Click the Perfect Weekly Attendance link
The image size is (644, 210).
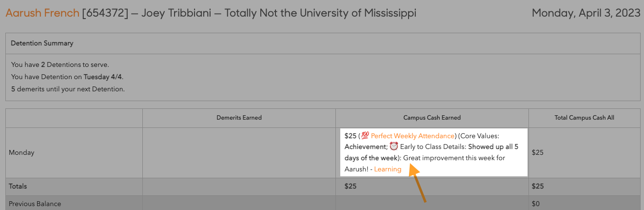pyautogui.click(x=413, y=136)
